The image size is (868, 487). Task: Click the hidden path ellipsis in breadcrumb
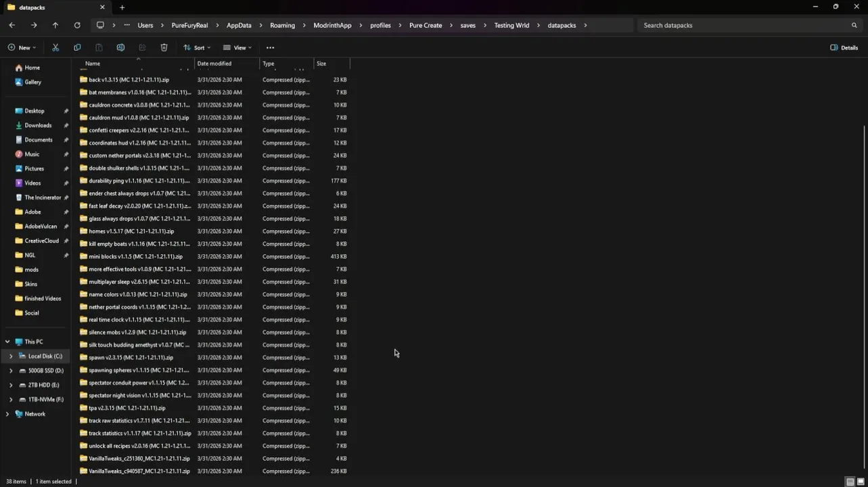click(x=127, y=25)
